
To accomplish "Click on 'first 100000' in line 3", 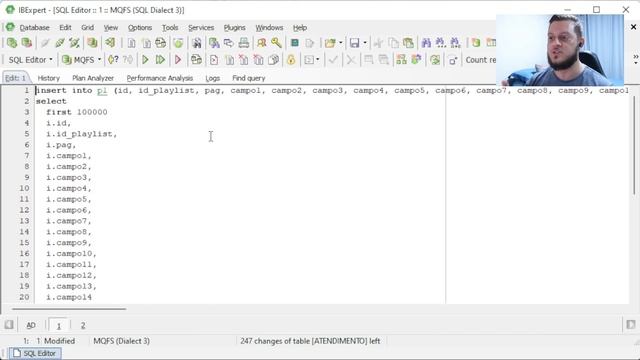I will coord(76,112).
